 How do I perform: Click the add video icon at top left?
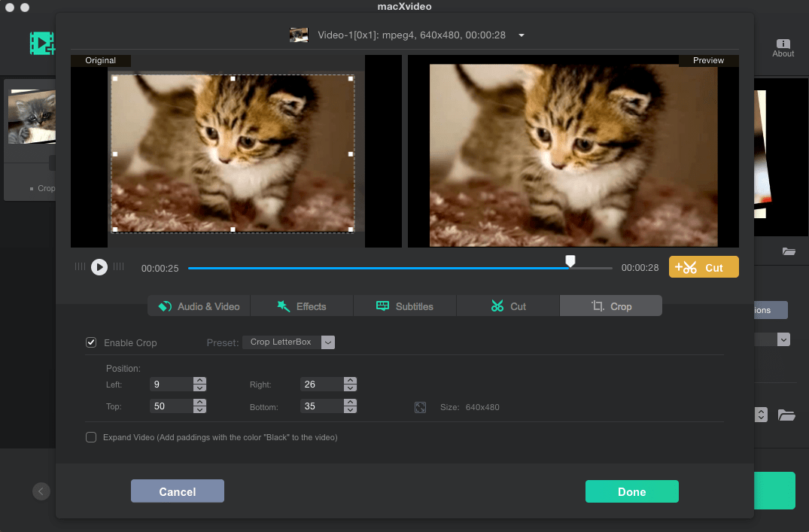pyautogui.click(x=42, y=43)
